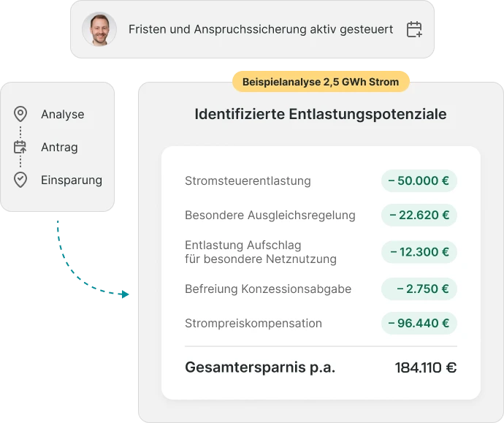Click the − 2.750 € savings badge
The width and height of the screenshot is (504, 423).
[419, 289]
